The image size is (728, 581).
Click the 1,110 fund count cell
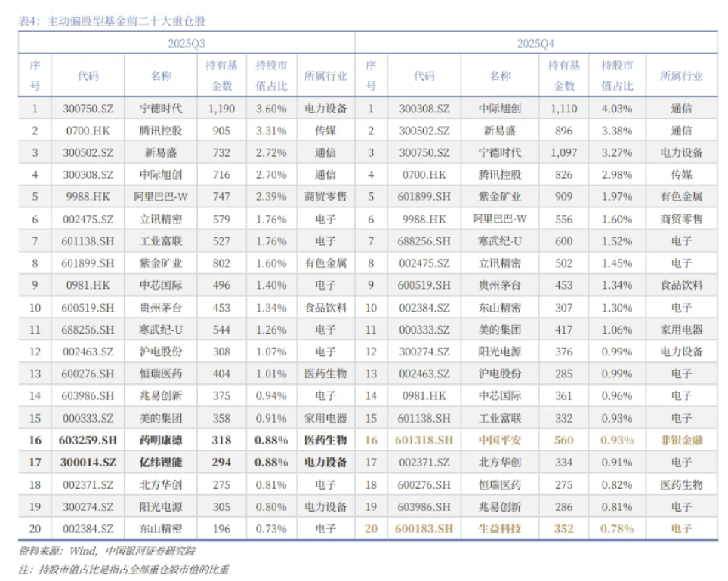563,109
